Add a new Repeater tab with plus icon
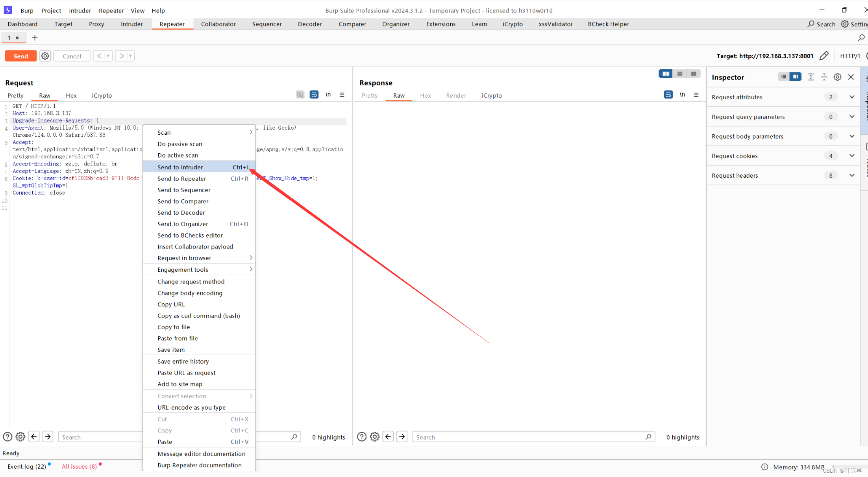Screen dimensions: 868x477 pyautogui.click(x=35, y=38)
